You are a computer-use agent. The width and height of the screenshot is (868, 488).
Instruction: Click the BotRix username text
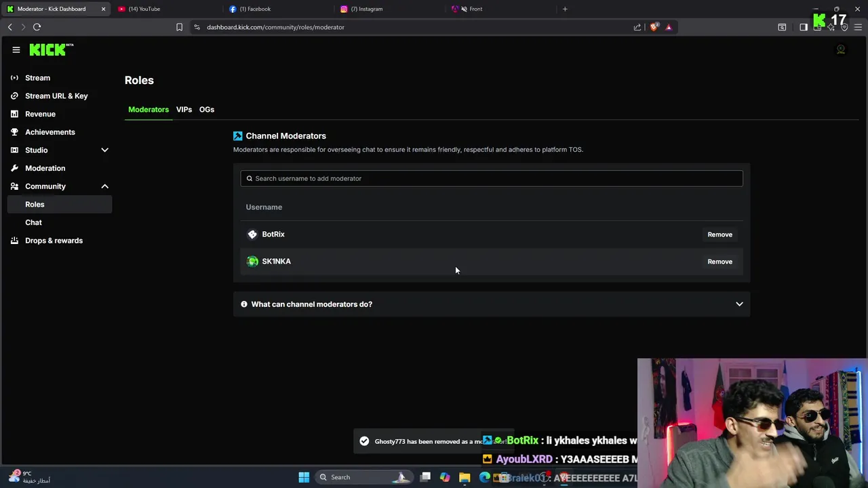pyautogui.click(x=273, y=235)
